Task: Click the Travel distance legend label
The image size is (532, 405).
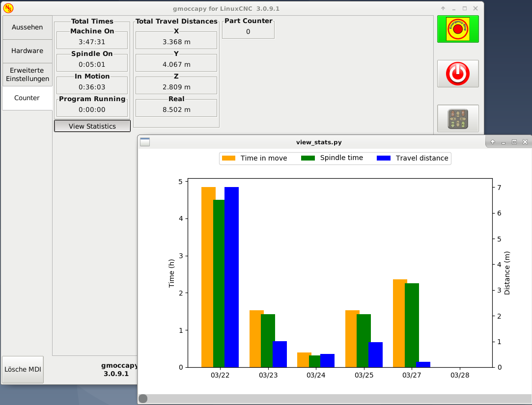Action: (x=422, y=158)
